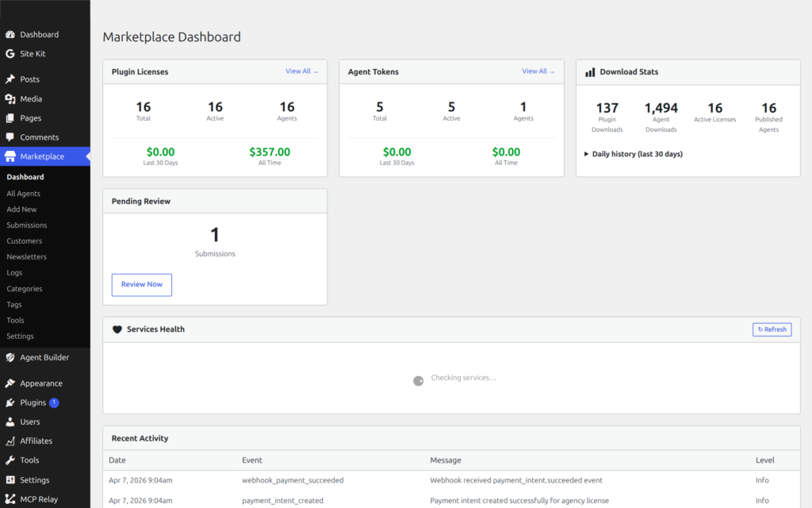812x508 pixels.
Task: View All plugin licenses link
Action: click(302, 71)
